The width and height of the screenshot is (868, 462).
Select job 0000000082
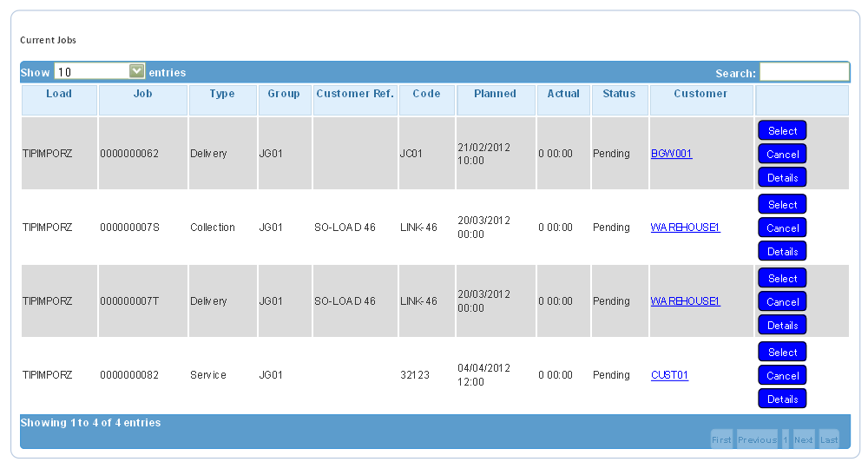click(782, 352)
